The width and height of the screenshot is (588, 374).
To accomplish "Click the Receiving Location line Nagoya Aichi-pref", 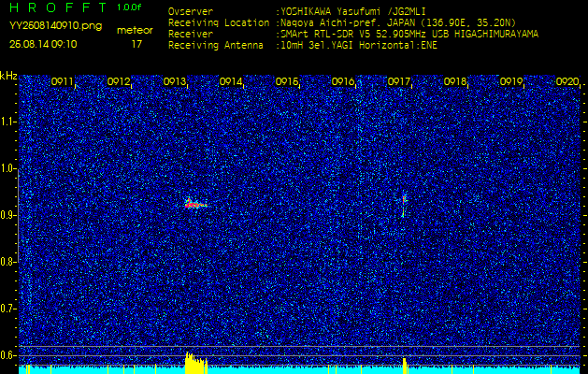I will tap(342, 22).
